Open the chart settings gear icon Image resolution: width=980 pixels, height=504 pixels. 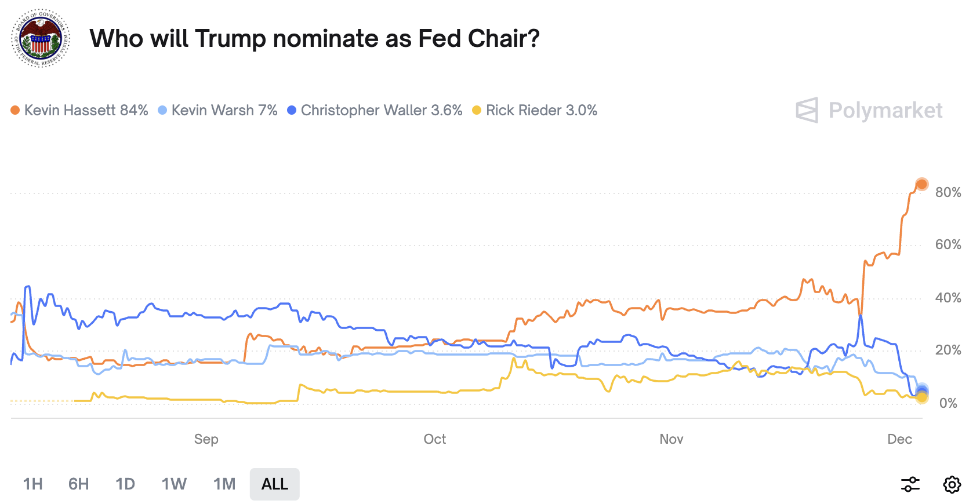pos(952,484)
